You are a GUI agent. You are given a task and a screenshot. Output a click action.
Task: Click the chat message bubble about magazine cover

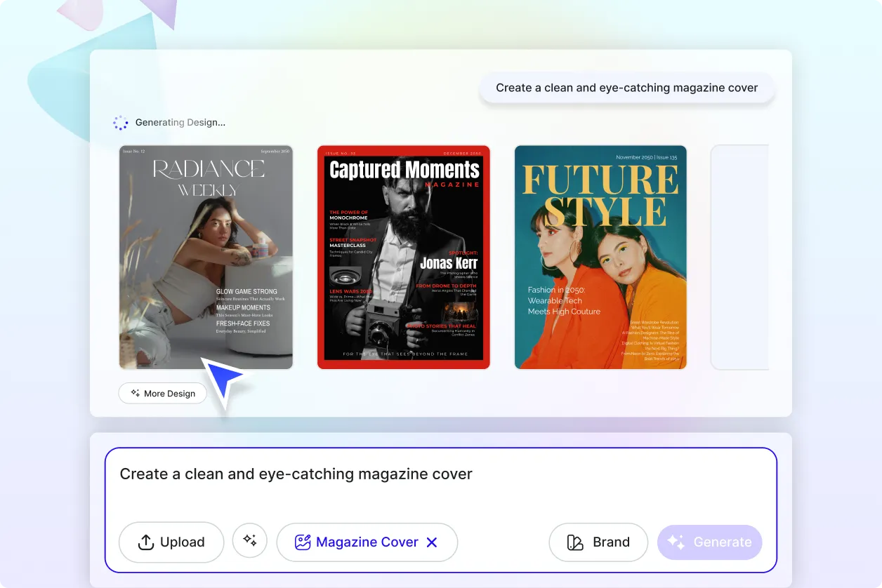coord(627,88)
